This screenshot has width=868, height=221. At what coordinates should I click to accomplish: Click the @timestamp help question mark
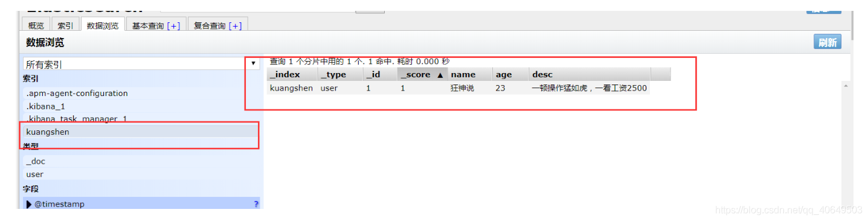pos(256,204)
